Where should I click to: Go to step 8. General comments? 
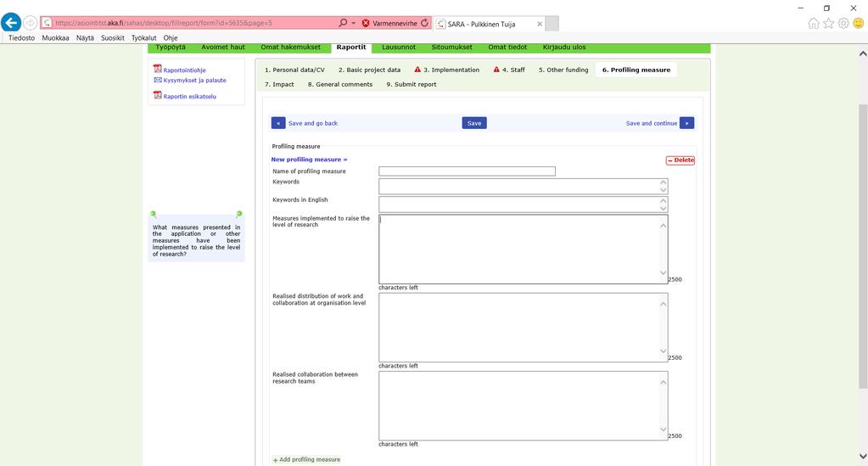[340, 84]
